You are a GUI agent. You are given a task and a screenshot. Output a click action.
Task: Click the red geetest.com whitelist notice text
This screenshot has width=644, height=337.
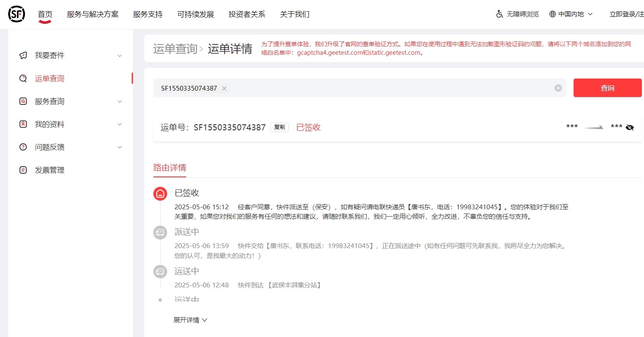point(446,48)
